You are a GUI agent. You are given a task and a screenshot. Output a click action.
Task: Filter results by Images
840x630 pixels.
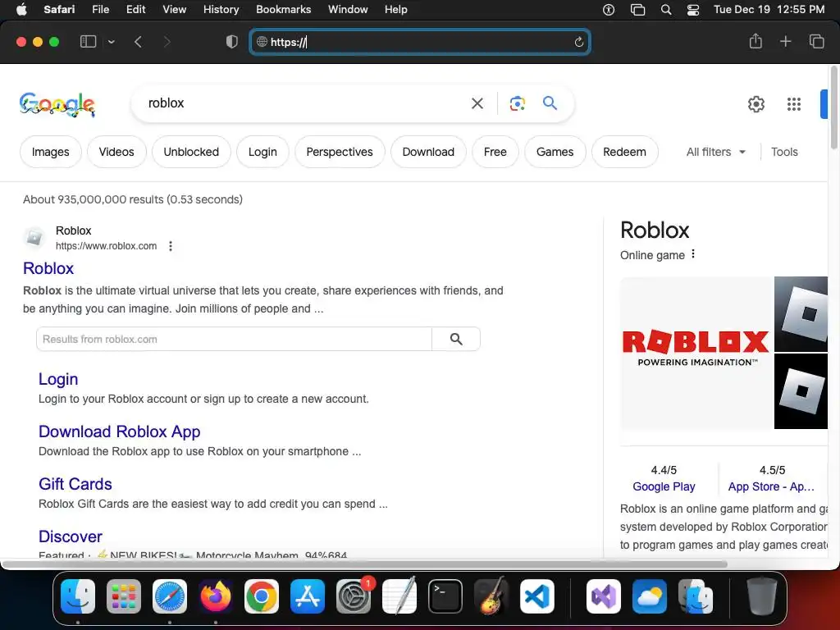[50, 152]
